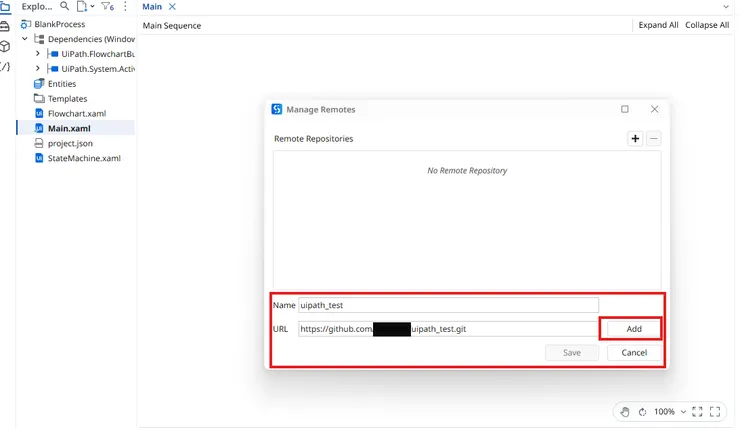The width and height of the screenshot is (740, 428).
Task: Open tab list dropdown arrow
Action: pos(726,7)
